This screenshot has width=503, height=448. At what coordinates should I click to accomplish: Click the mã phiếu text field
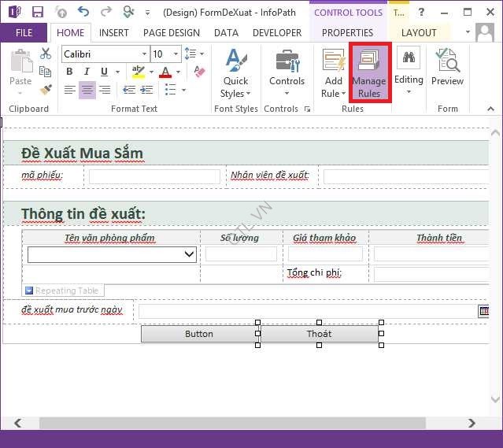pos(154,176)
